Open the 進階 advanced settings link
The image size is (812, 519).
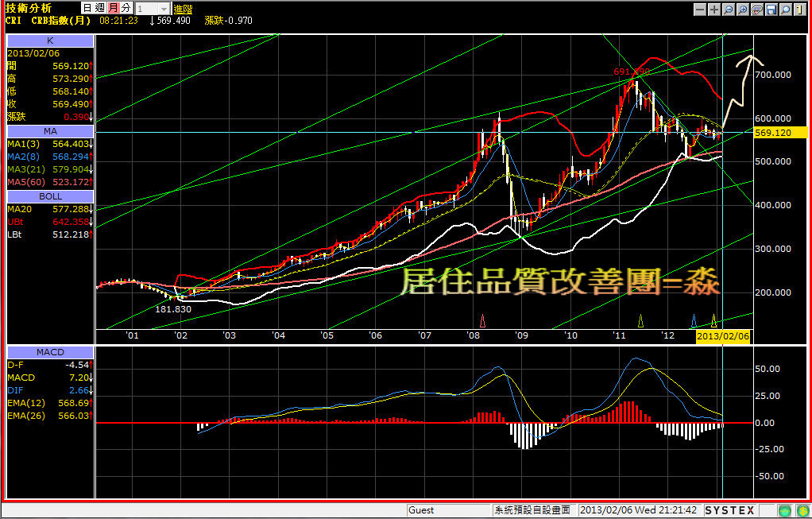[x=183, y=8]
